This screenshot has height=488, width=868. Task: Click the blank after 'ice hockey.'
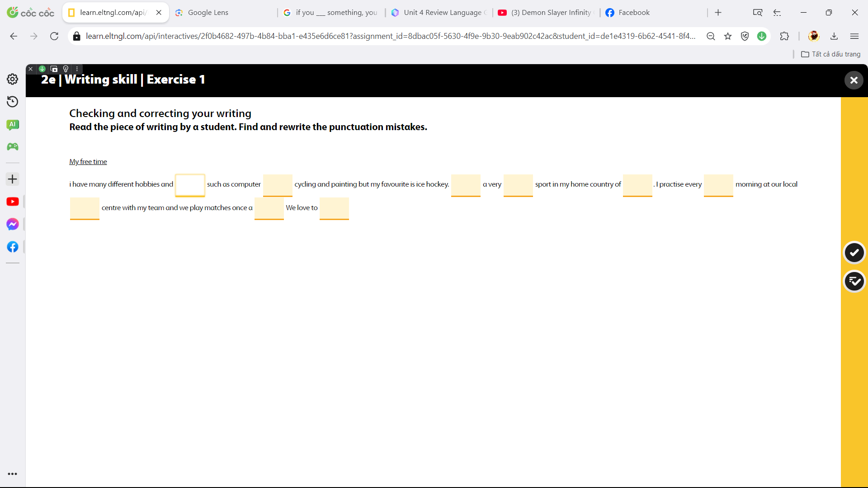pos(466,185)
